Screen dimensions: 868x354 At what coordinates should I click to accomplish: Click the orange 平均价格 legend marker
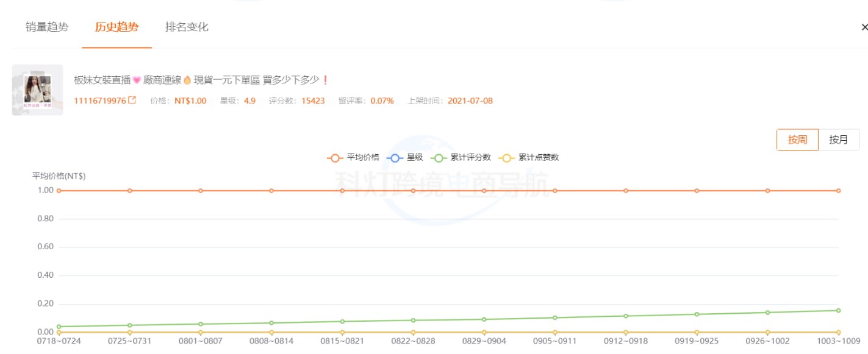tap(335, 157)
